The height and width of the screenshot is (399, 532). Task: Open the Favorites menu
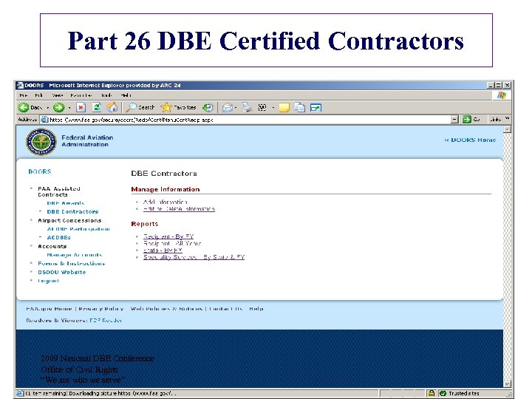81,95
